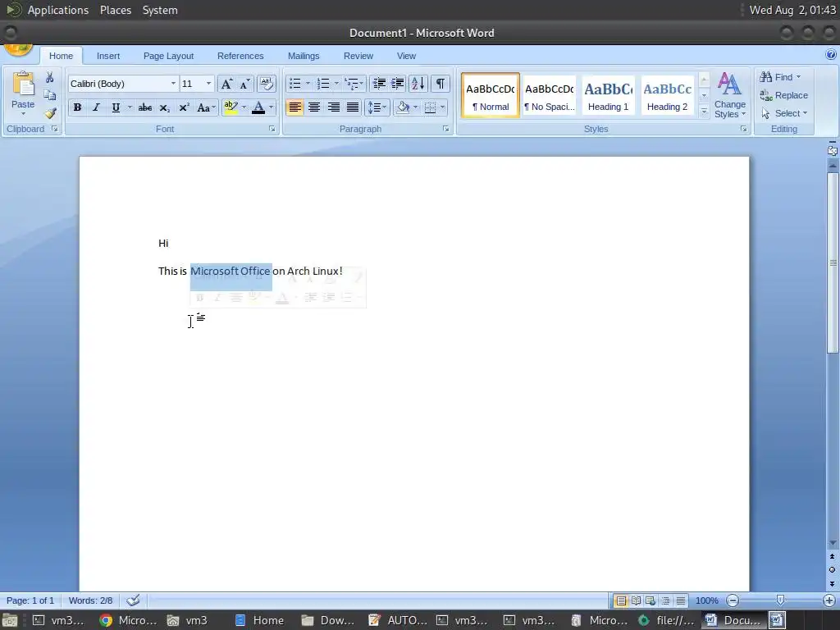
Task: Select the Format Painter brush
Action: point(50,113)
